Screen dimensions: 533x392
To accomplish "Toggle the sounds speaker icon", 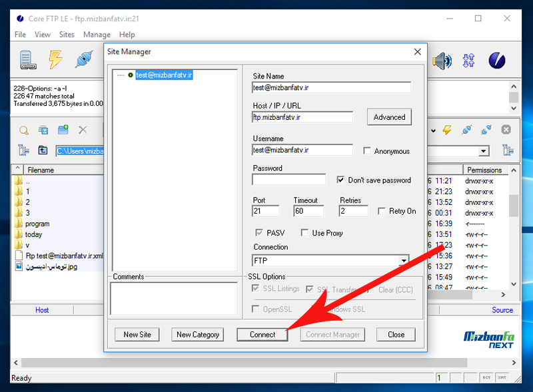I will click(442, 61).
